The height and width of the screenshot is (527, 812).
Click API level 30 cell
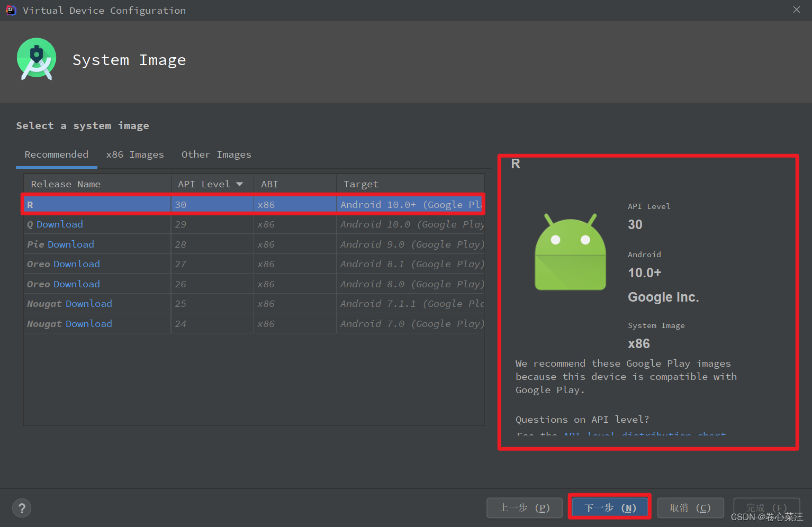click(x=212, y=205)
